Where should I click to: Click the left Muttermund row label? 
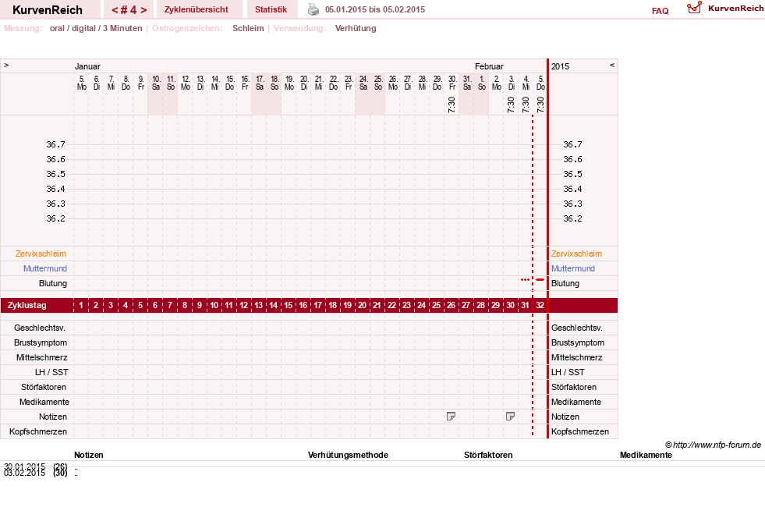click(x=45, y=268)
